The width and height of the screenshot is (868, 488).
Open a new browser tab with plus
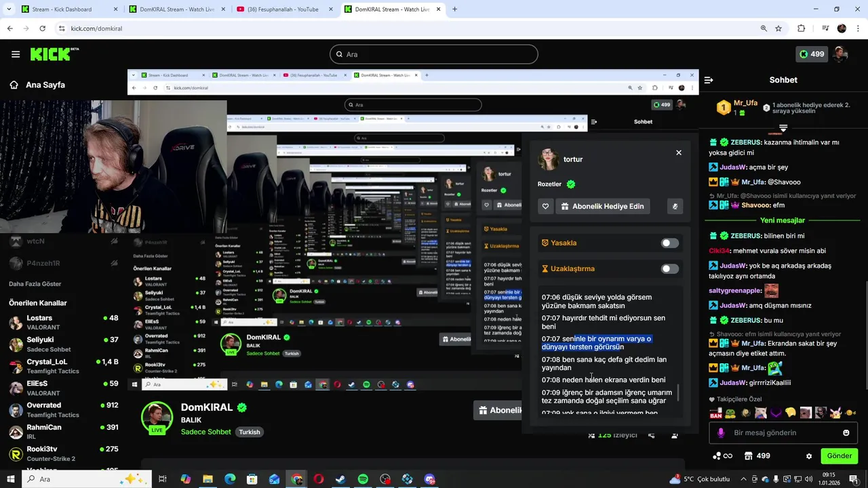[x=454, y=9]
